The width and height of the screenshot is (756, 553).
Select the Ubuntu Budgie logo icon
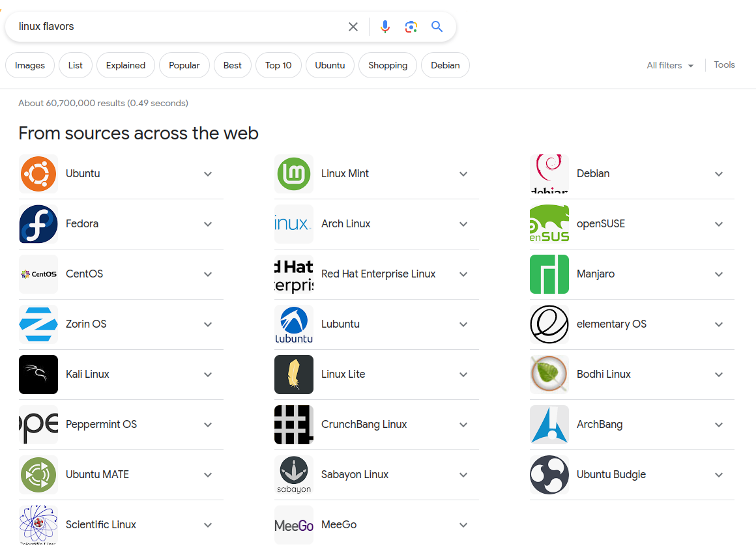tap(549, 475)
